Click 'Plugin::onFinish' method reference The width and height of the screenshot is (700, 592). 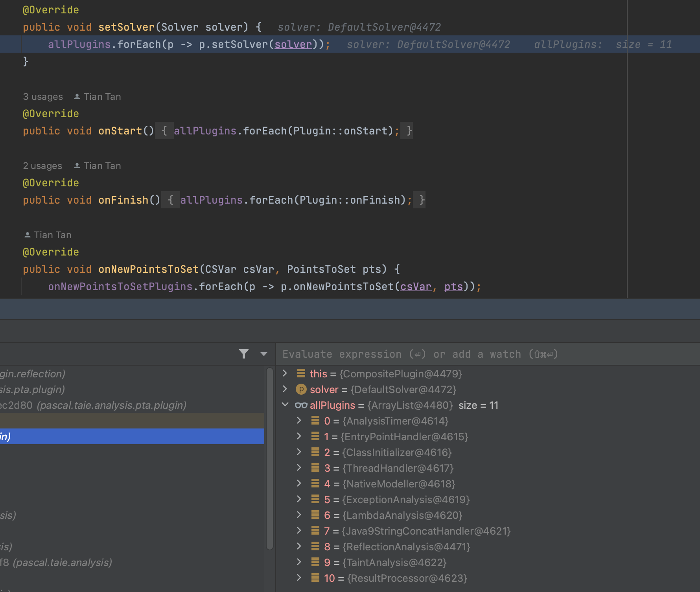coord(350,200)
